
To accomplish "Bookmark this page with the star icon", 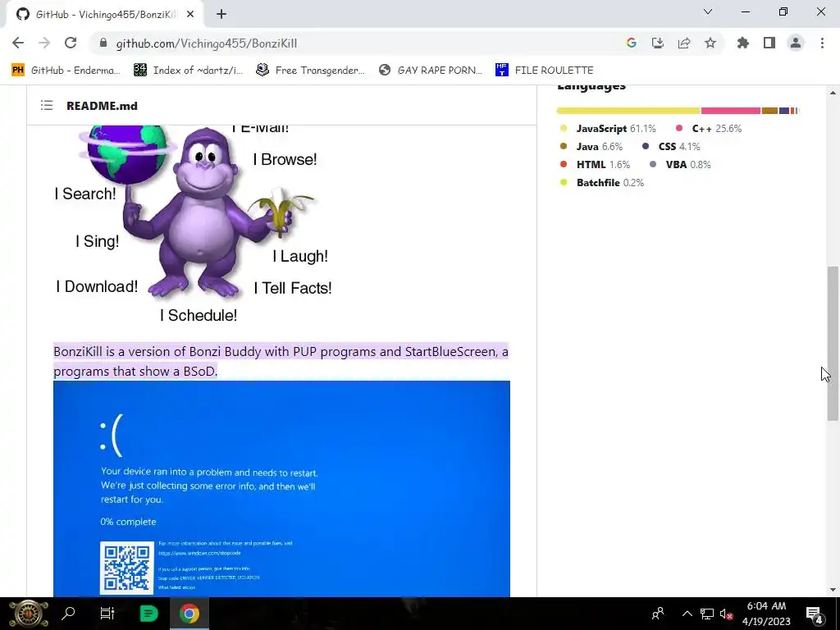I will click(710, 43).
